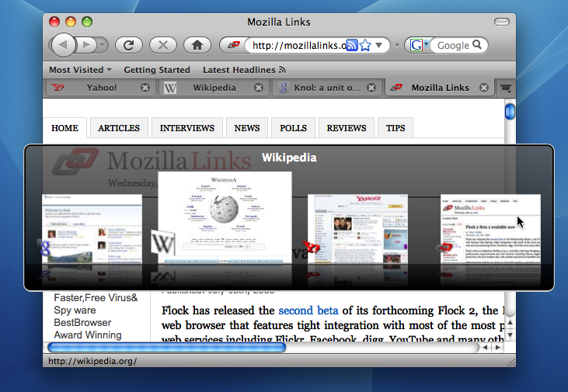Switch to the Knol: a unit tab
Viewport: 568px width, 392px height.
pyautogui.click(x=327, y=88)
